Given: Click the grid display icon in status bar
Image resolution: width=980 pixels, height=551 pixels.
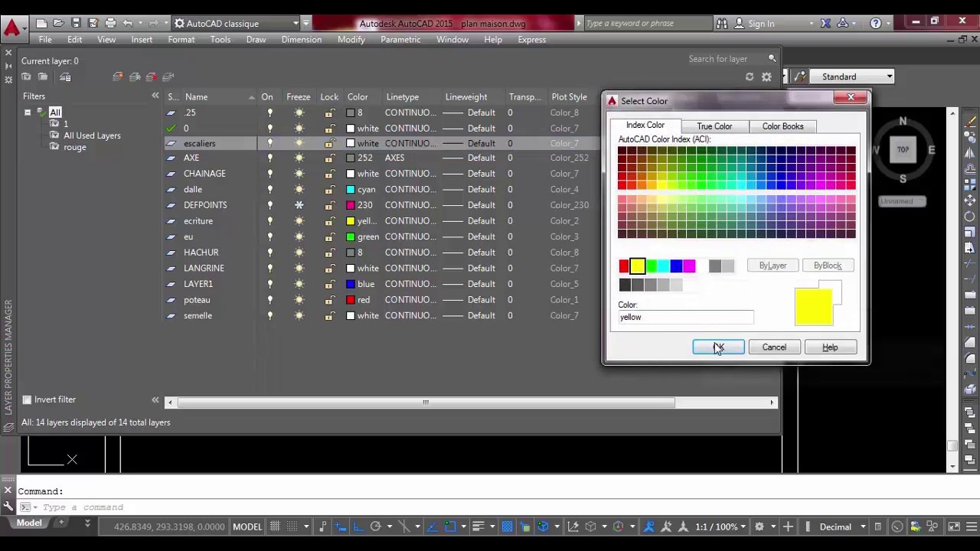Looking at the screenshot, I should [x=275, y=527].
